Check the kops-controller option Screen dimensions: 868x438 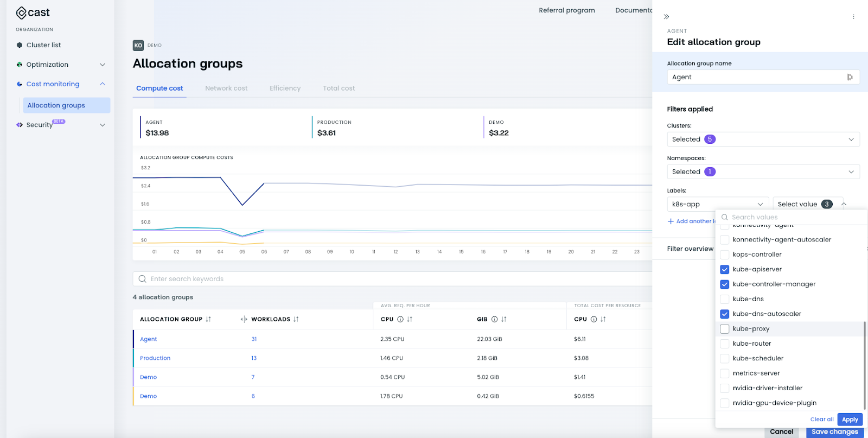point(725,255)
